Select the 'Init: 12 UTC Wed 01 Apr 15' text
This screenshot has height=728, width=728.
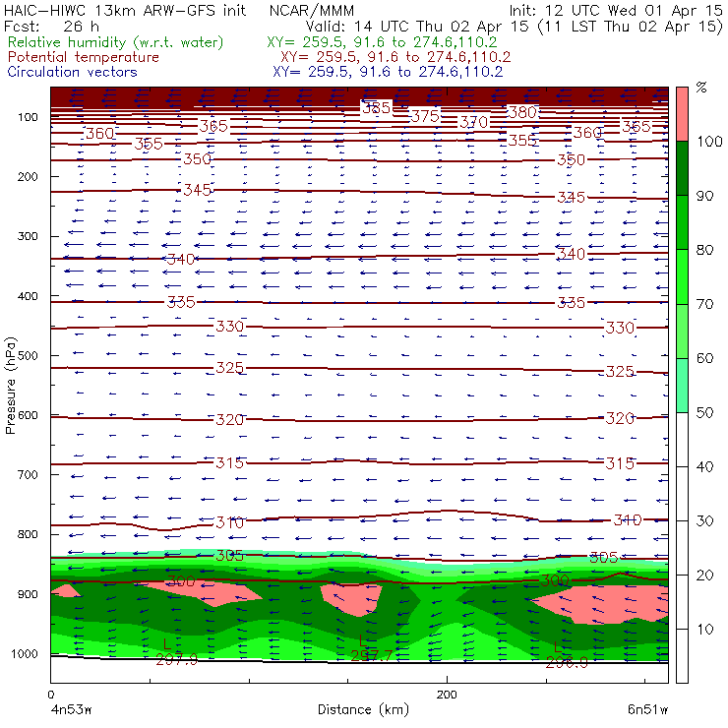[x=616, y=10]
